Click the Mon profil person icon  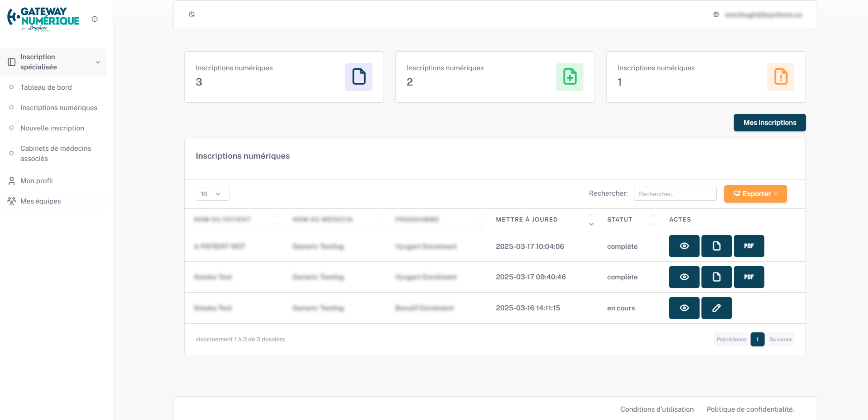[x=12, y=181]
